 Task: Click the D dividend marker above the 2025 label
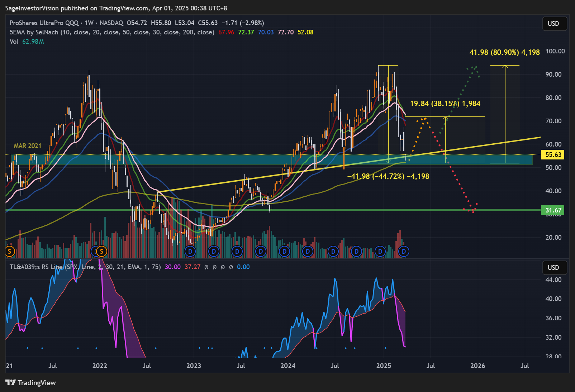[380, 252]
